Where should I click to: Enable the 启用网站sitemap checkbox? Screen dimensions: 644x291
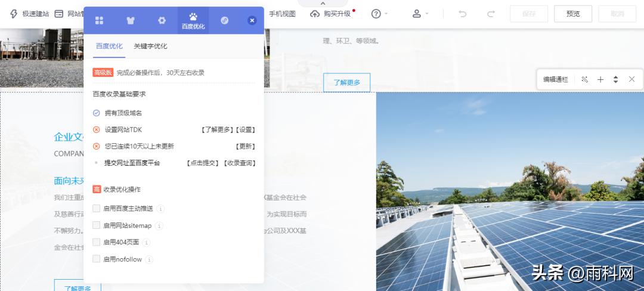click(x=97, y=225)
